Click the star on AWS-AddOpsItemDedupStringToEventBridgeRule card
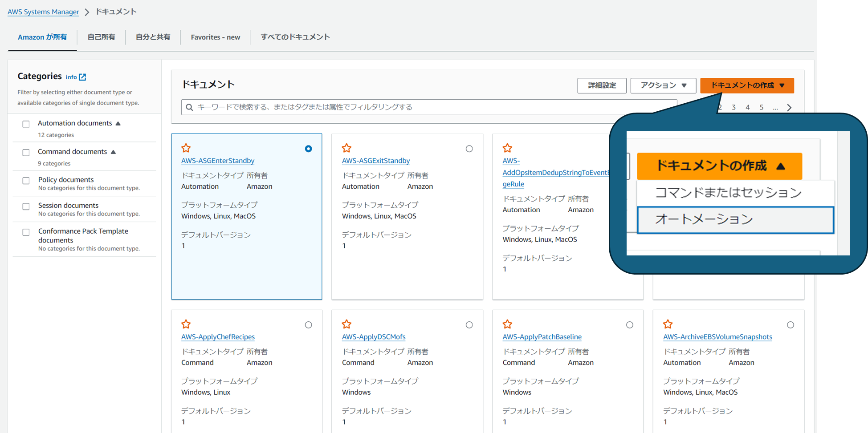The image size is (868, 433). (x=508, y=148)
